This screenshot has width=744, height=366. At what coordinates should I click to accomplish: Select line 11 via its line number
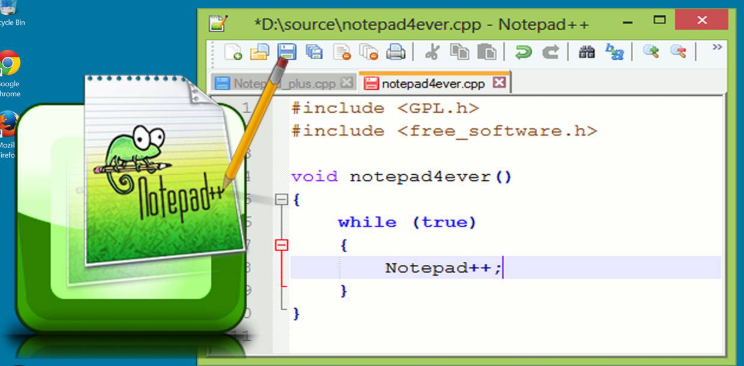pyautogui.click(x=242, y=336)
